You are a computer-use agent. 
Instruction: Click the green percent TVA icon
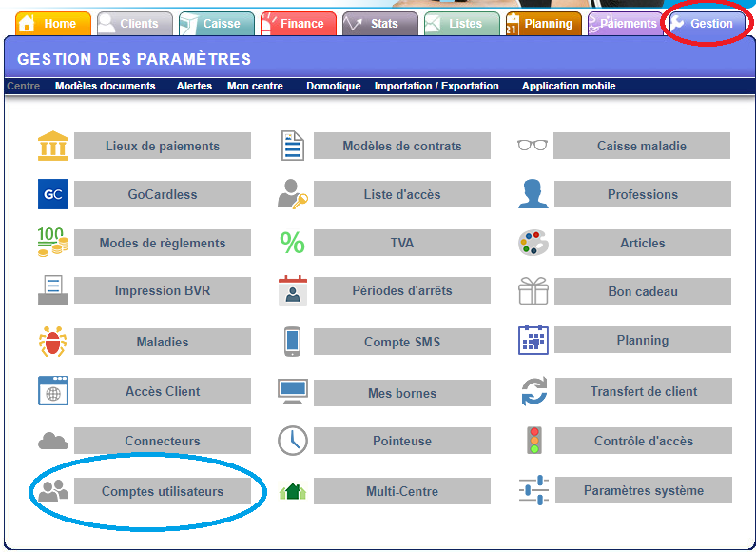tap(293, 243)
